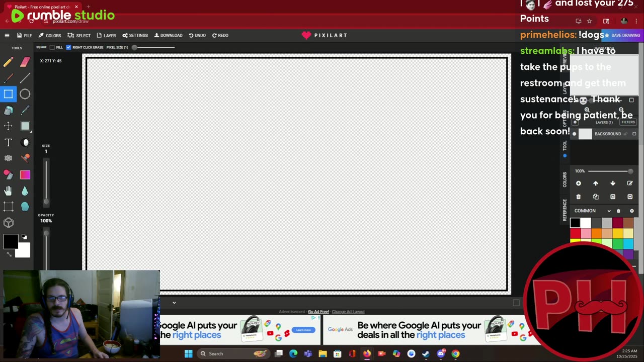Screen dimensions: 644x362
Task: Edit the layer with the pencil icon
Action: pos(630,184)
